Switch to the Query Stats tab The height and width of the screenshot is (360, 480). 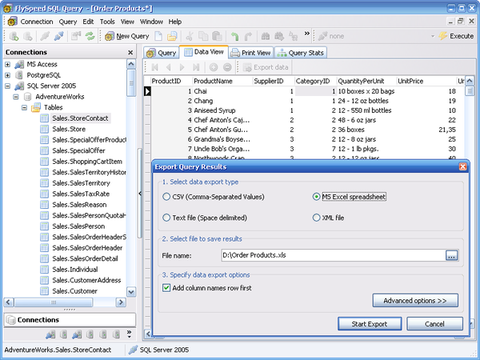point(301,53)
